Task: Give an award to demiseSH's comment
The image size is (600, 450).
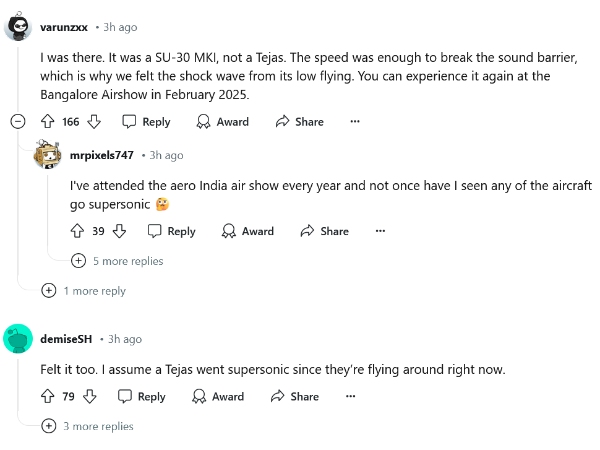Action: [218, 397]
